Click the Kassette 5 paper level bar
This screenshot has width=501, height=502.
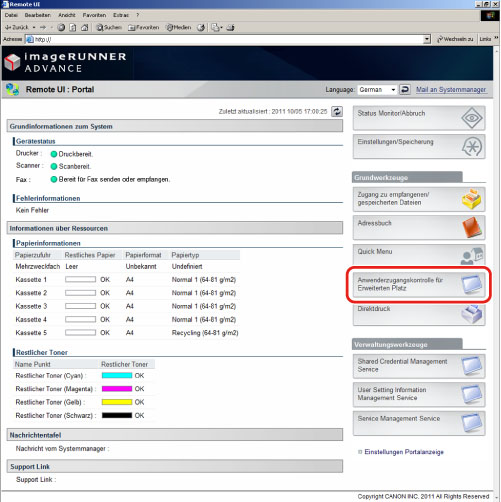pyautogui.click(x=80, y=333)
